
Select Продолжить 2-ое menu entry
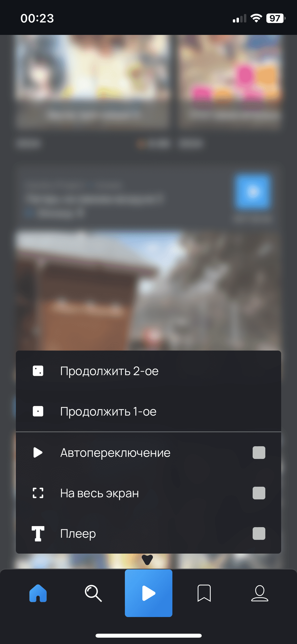[148, 371]
